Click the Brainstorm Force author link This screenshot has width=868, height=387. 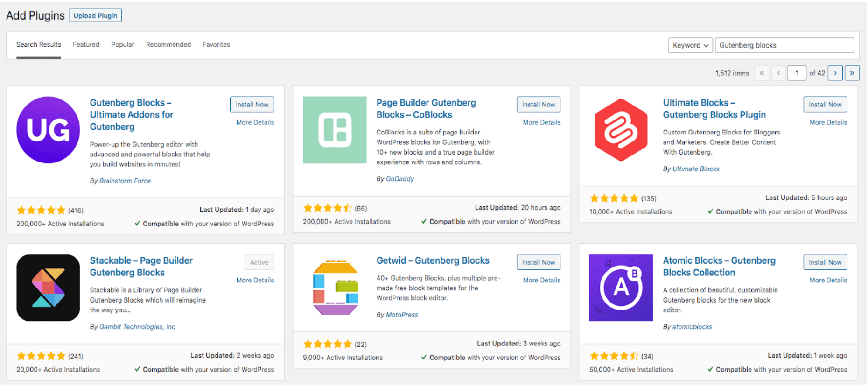[125, 181]
